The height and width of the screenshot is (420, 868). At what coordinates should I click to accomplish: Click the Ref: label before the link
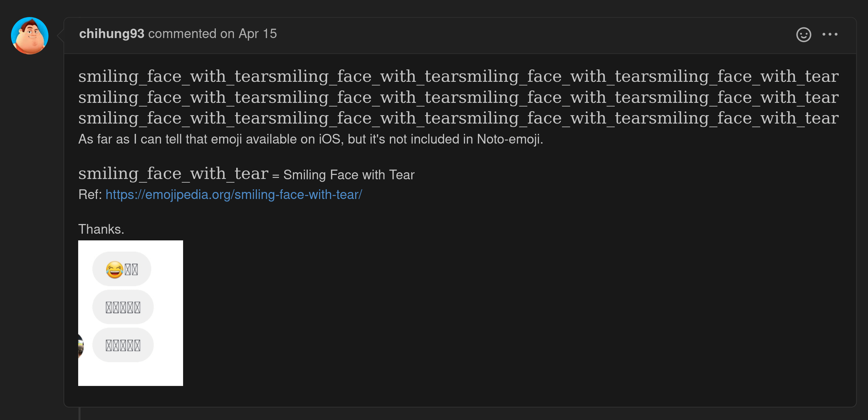[x=89, y=194]
